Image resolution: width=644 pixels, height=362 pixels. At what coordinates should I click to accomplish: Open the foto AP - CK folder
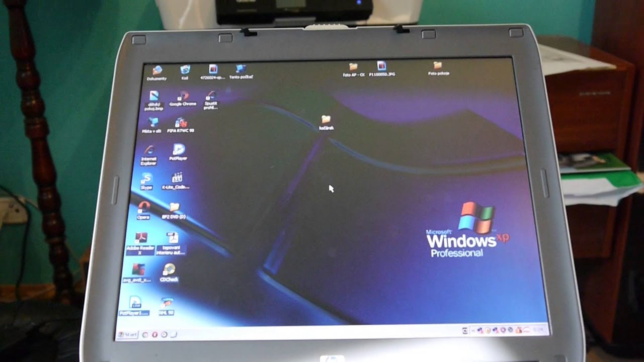pos(353,70)
